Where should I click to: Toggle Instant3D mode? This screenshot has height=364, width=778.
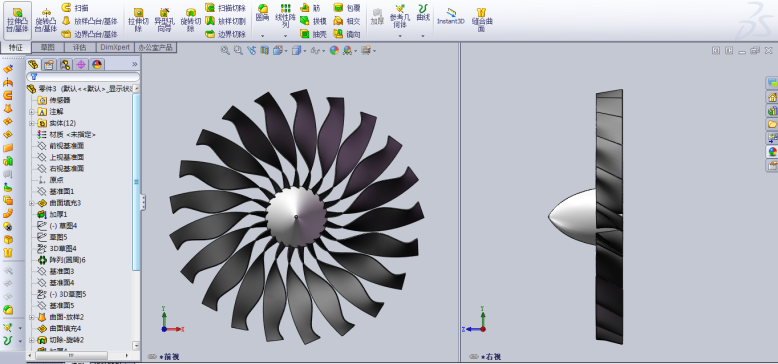click(x=451, y=16)
